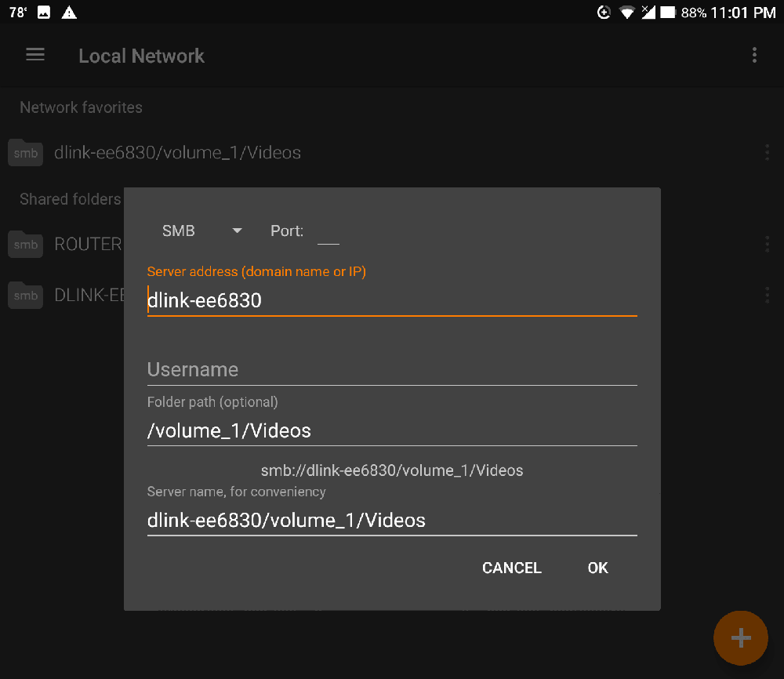784x679 pixels.
Task: Click the smb://dlink-ee6830/volume_1/Videos URL text
Action: 392,470
